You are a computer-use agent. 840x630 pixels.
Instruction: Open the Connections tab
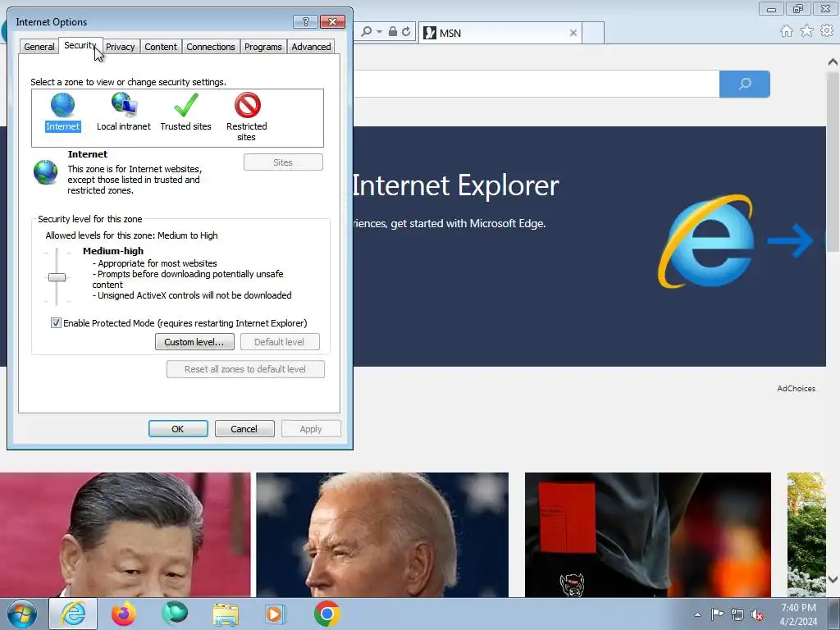tap(211, 47)
